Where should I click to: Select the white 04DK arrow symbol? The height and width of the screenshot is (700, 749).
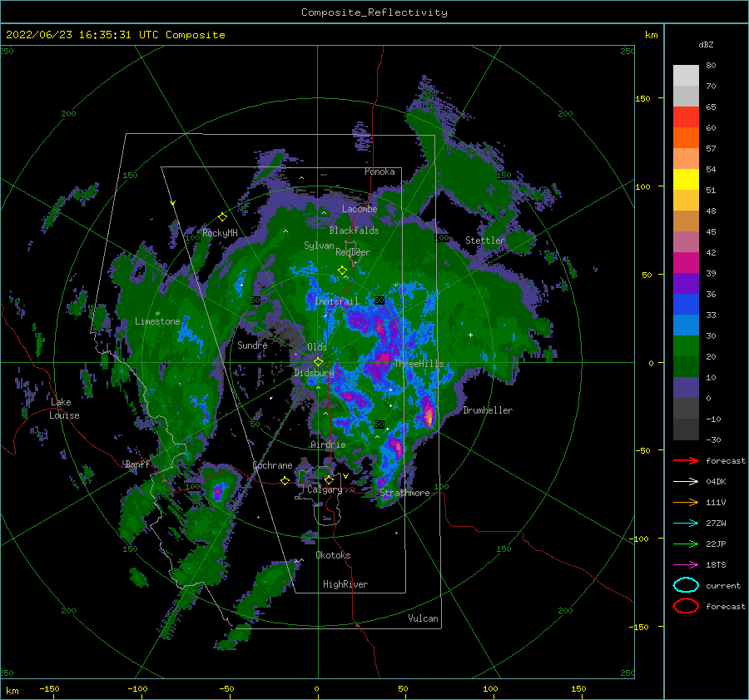tap(686, 481)
